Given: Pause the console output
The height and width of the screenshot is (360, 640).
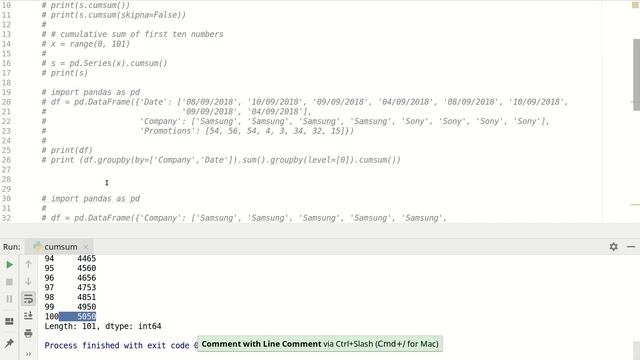Looking at the screenshot, I should pyautogui.click(x=9, y=299).
